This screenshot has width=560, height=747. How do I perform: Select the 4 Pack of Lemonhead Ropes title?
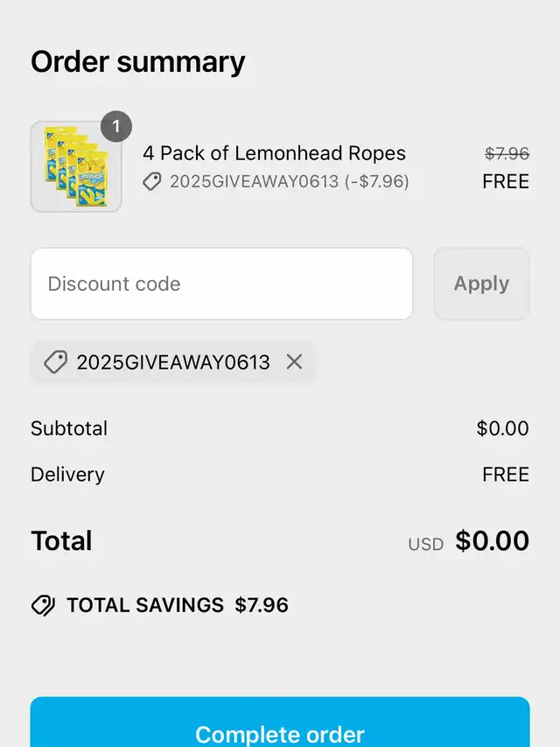274,153
